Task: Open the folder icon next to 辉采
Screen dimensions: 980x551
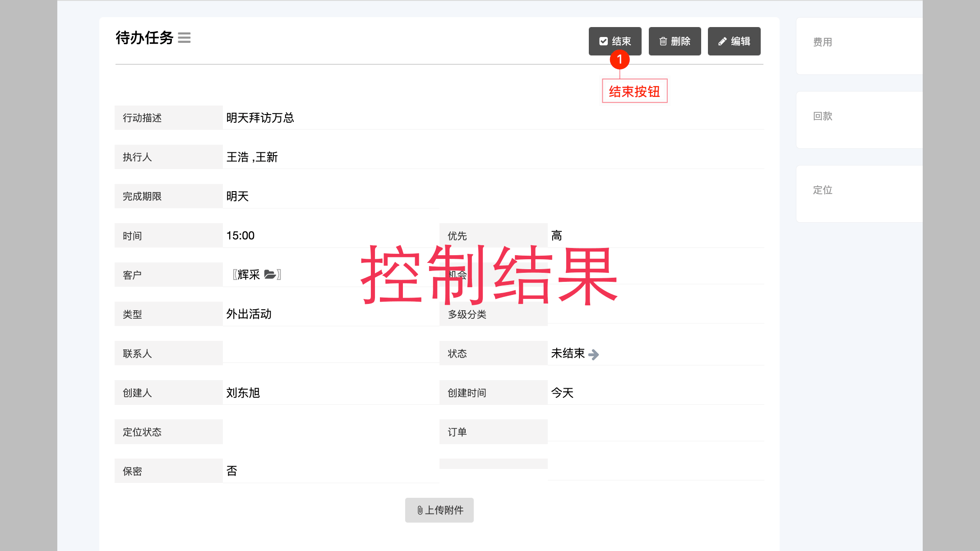Action: pyautogui.click(x=270, y=274)
